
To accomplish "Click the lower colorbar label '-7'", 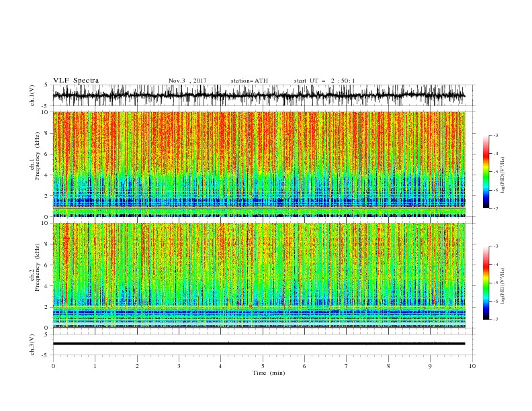I will click(x=496, y=320).
